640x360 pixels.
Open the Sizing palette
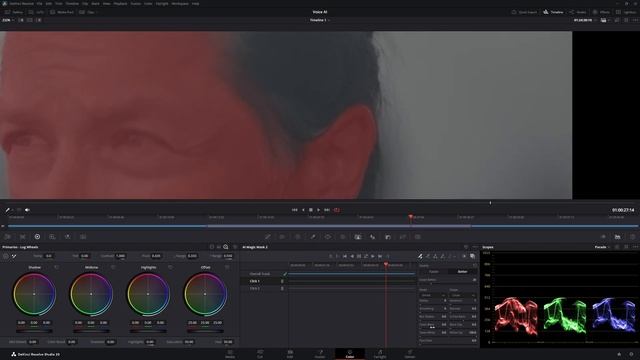point(403,237)
